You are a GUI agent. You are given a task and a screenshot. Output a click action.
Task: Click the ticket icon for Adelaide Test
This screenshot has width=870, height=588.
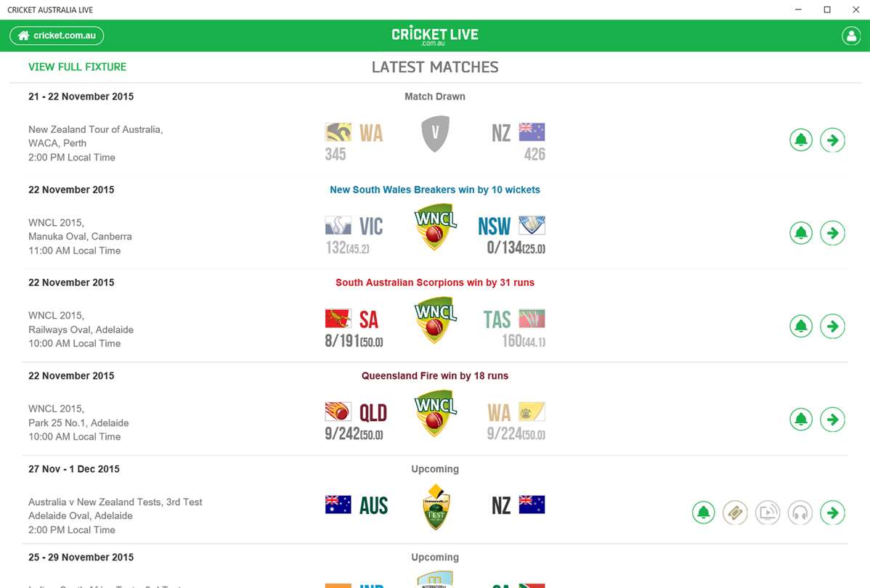tap(735, 513)
